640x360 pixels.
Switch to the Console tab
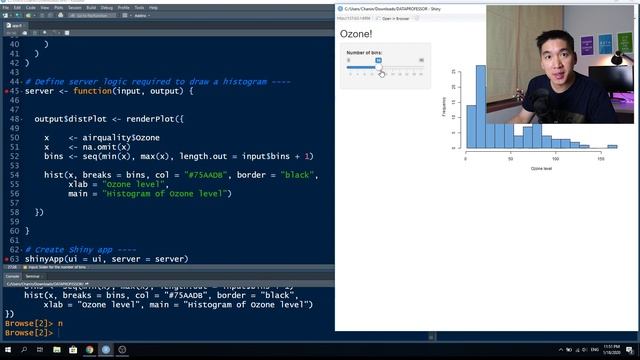click(x=12, y=276)
